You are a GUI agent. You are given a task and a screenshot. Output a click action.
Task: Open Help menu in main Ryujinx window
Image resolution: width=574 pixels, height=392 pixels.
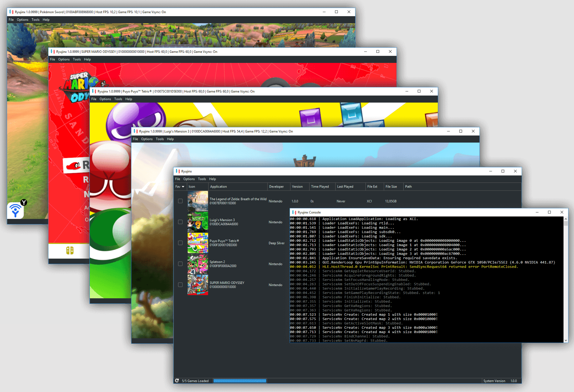[x=213, y=179]
